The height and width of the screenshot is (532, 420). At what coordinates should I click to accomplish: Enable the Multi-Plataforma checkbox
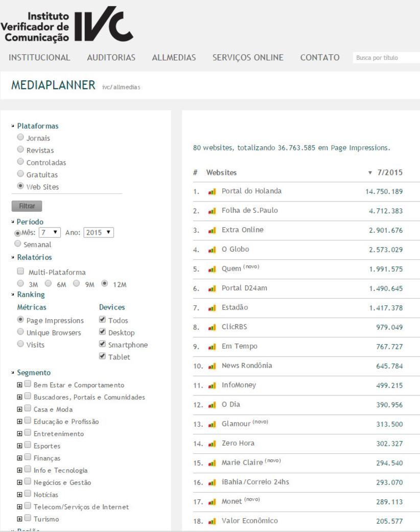click(x=20, y=272)
